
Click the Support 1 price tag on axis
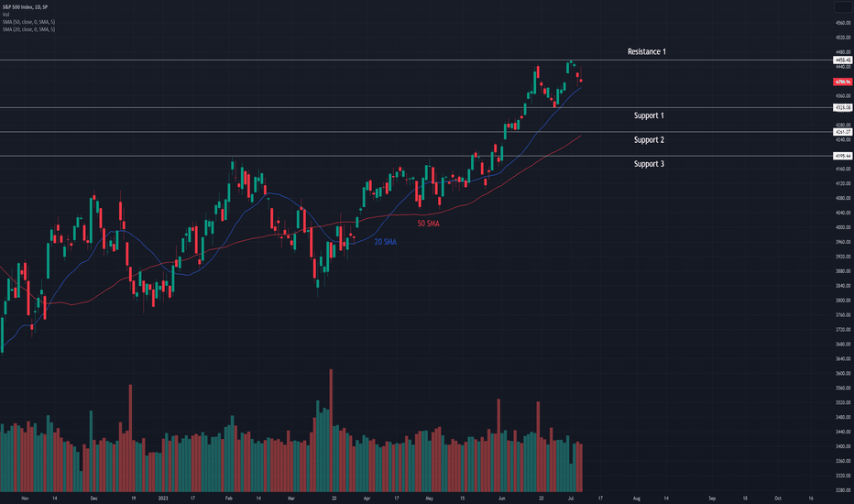pyautogui.click(x=843, y=108)
